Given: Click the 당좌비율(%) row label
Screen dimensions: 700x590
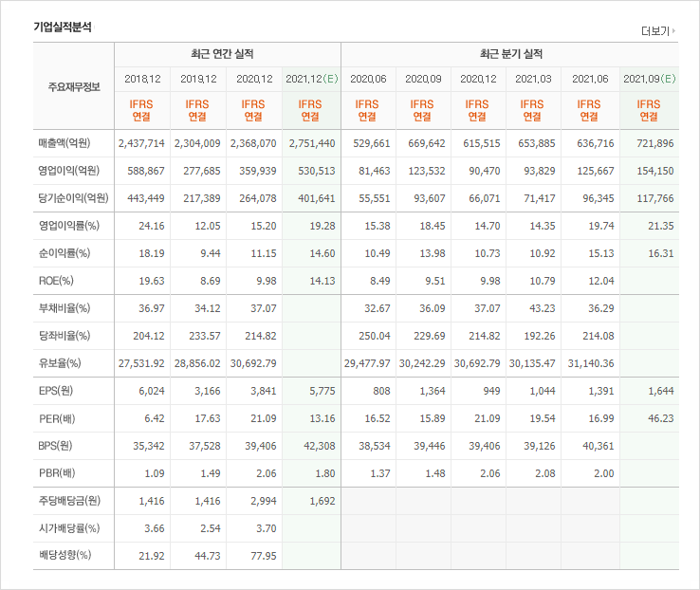Looking at the screenshot, I should [x=64, y=336].
